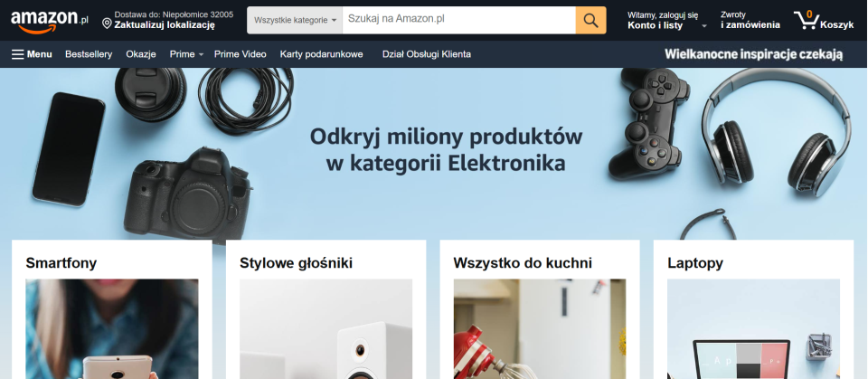Image resolution: width=868 pixels, height=379 pixels.
Task: Expand the Wszystkie kategorie search dropdown
Action: pos(295,21)
